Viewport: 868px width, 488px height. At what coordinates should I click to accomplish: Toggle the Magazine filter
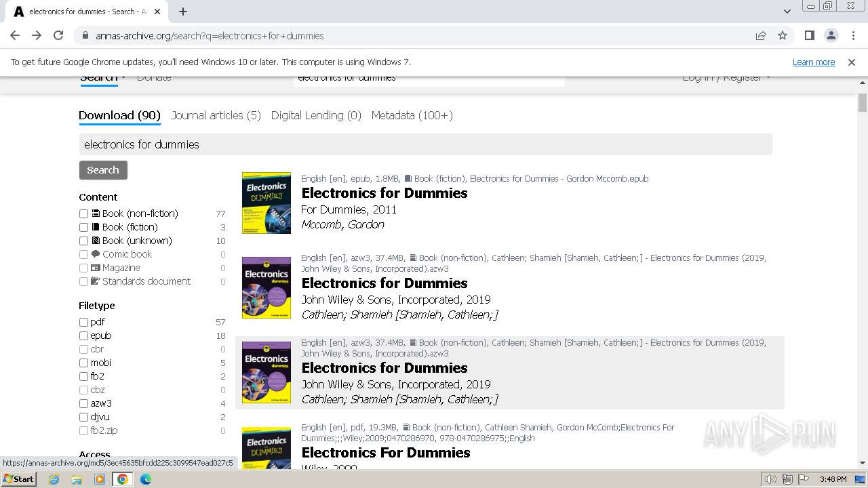coord(83,268)
